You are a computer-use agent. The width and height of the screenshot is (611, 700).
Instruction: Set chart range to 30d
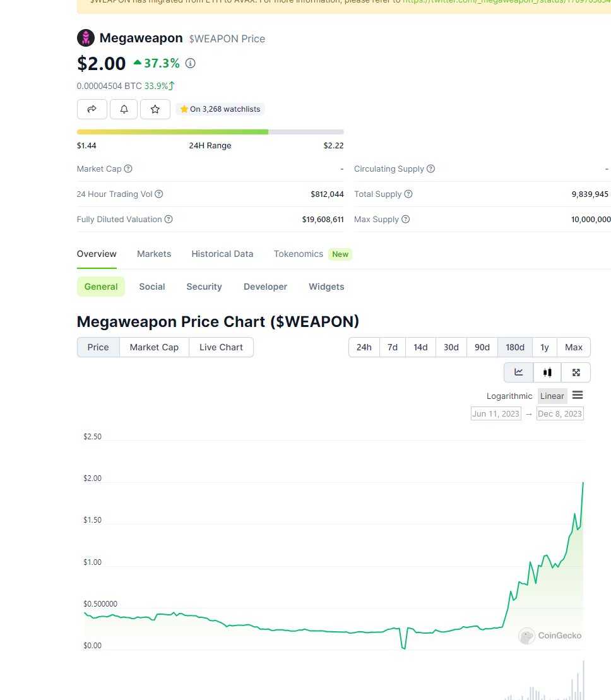[451, 347]
